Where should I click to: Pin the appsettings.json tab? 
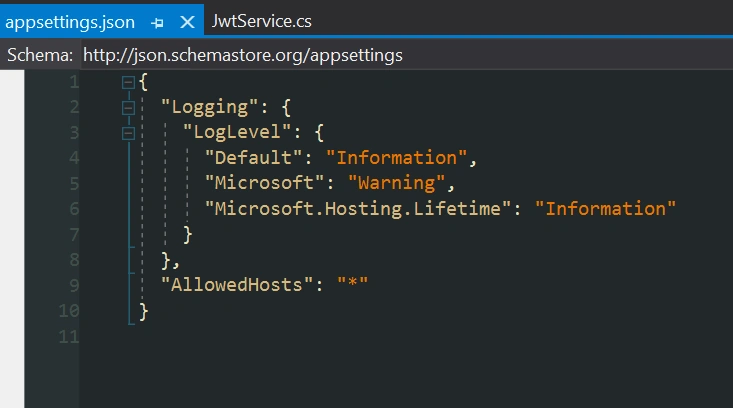158,22
